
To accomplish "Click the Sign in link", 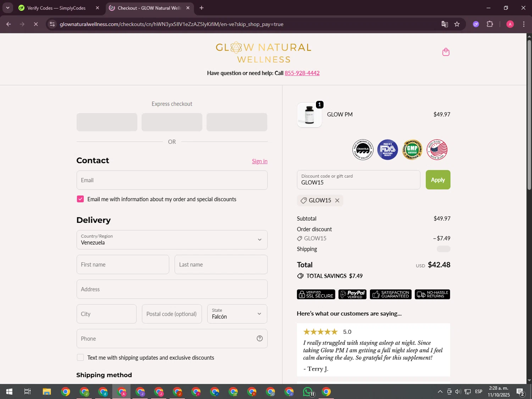I will point(260,161).
